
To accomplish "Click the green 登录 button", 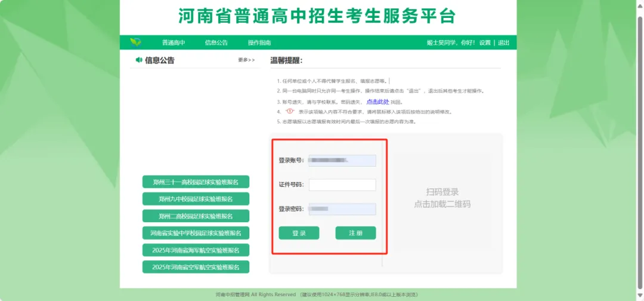I will tap(299, 233).
